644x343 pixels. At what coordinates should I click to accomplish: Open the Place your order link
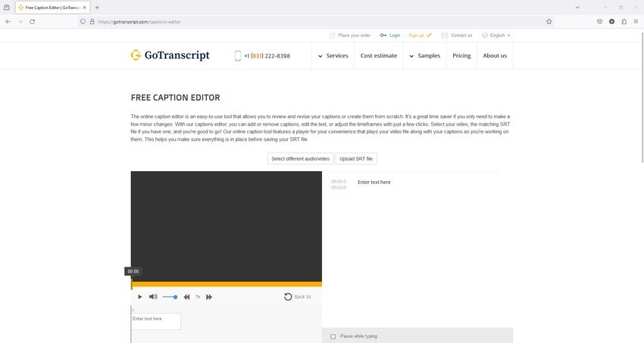pos(350,36)
